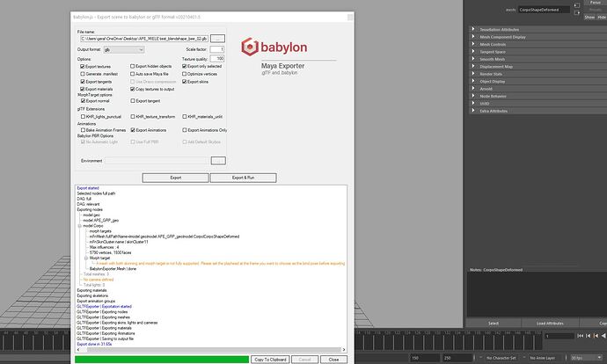This screenshot has height=364, width=607.
Task: Click the lower output connection icon beside mesh field
Action: [x=577, y=13]
